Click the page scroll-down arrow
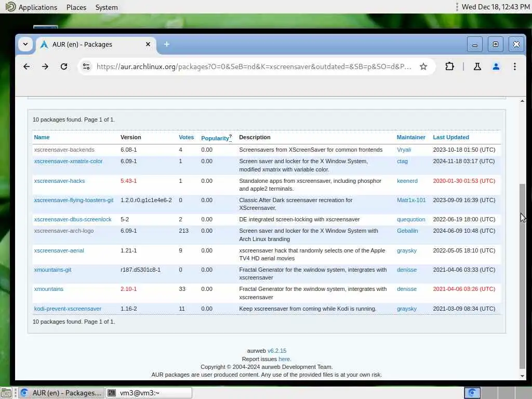 522,376
